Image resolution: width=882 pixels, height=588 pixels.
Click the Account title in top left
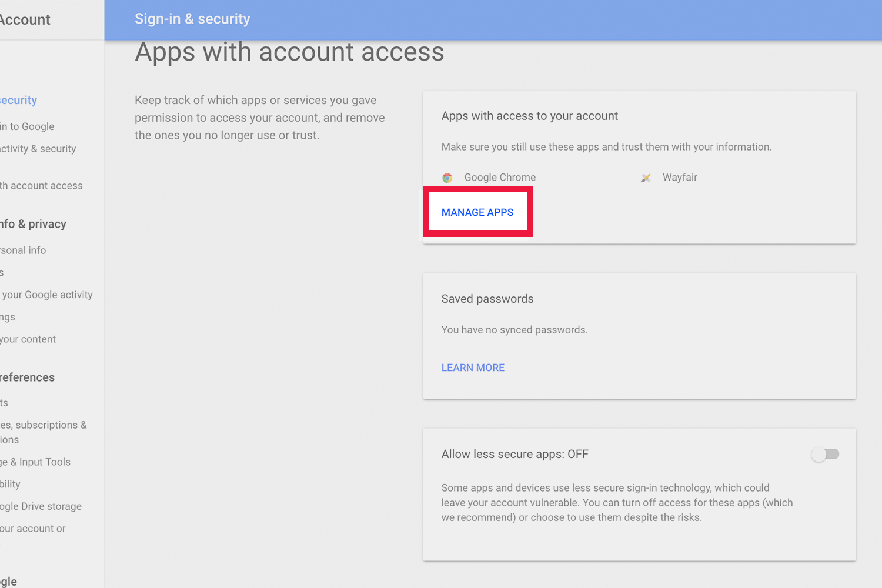[x=25, y=19]
